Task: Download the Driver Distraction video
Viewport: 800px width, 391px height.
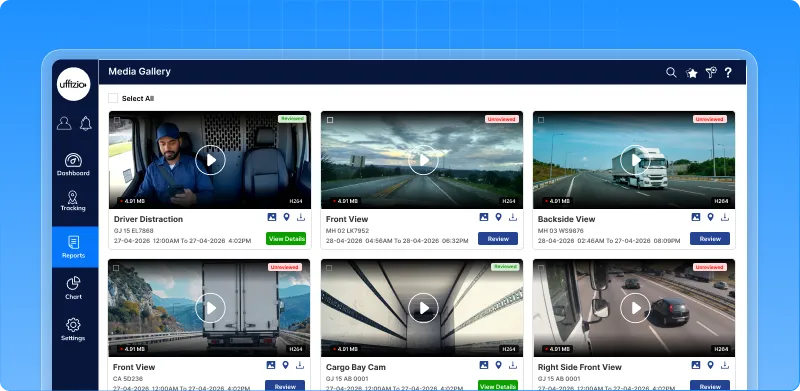Action: (301, 217)
